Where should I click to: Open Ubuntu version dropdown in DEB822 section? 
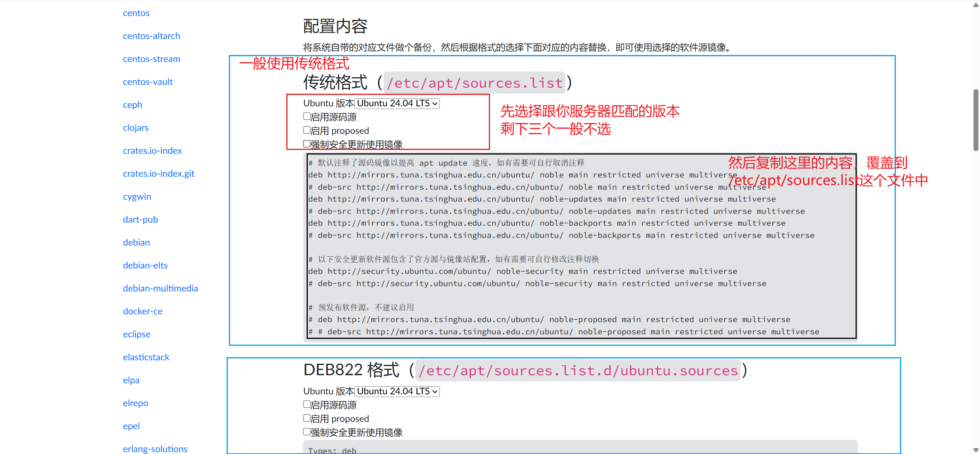point(397,391)
